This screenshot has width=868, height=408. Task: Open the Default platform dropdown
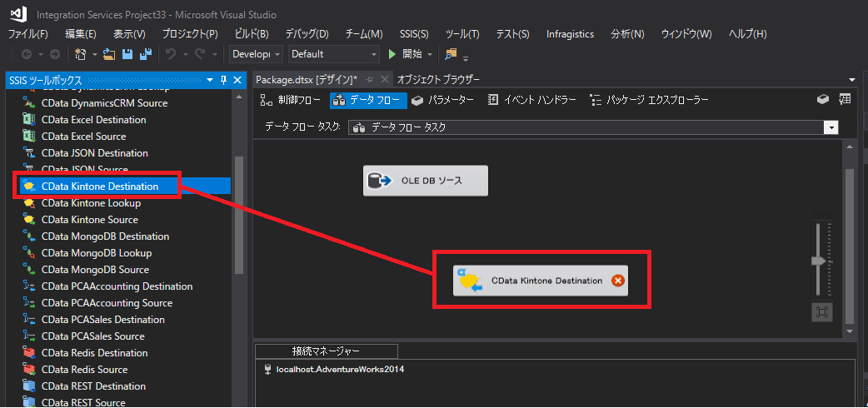click(334, 54)
